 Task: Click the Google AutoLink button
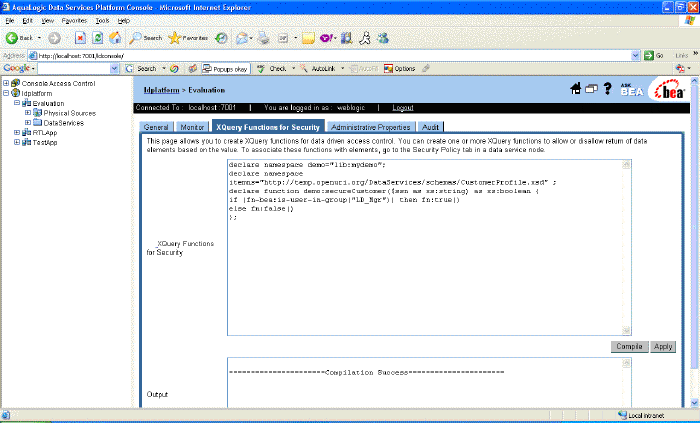click(317, 69)
